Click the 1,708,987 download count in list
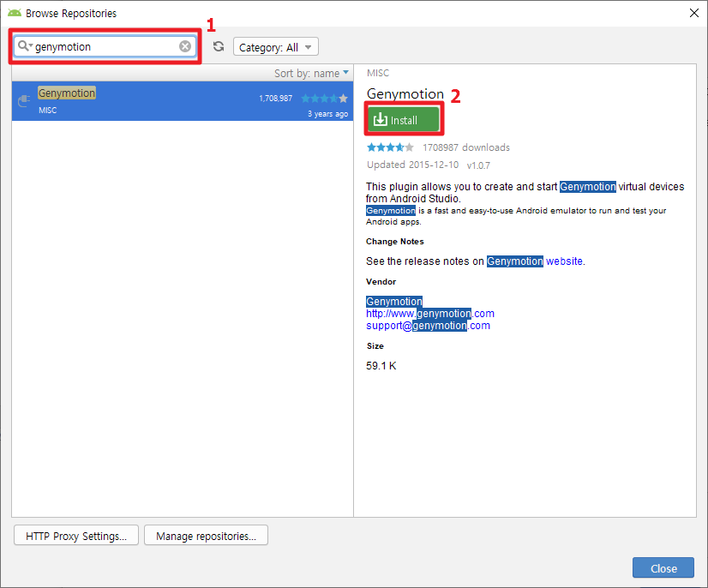The height and width of the screenshot is (588, 708). coord(275,98)
